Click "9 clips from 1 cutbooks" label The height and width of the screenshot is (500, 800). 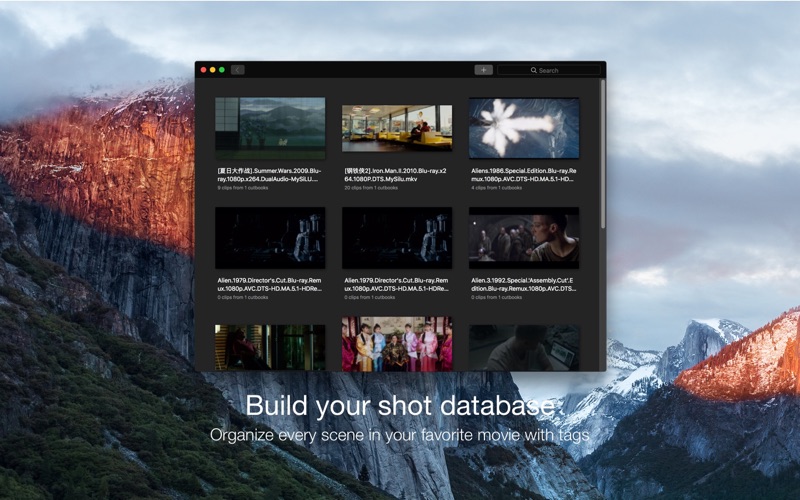click(x=243, y=188)
